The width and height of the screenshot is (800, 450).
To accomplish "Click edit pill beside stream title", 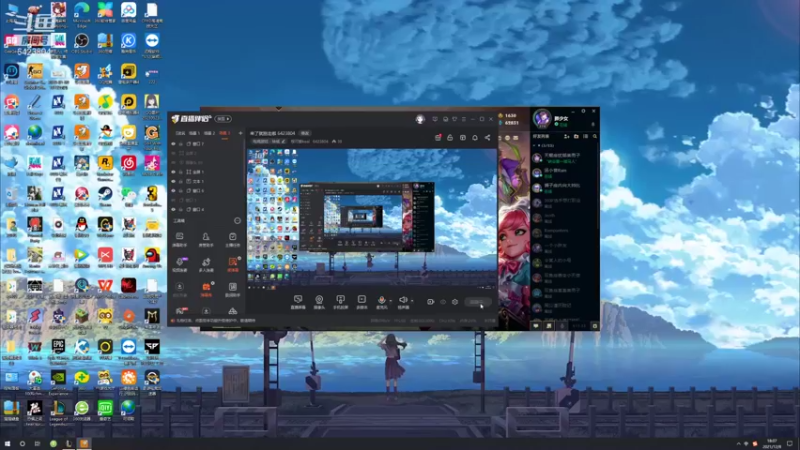I will 305,133.
